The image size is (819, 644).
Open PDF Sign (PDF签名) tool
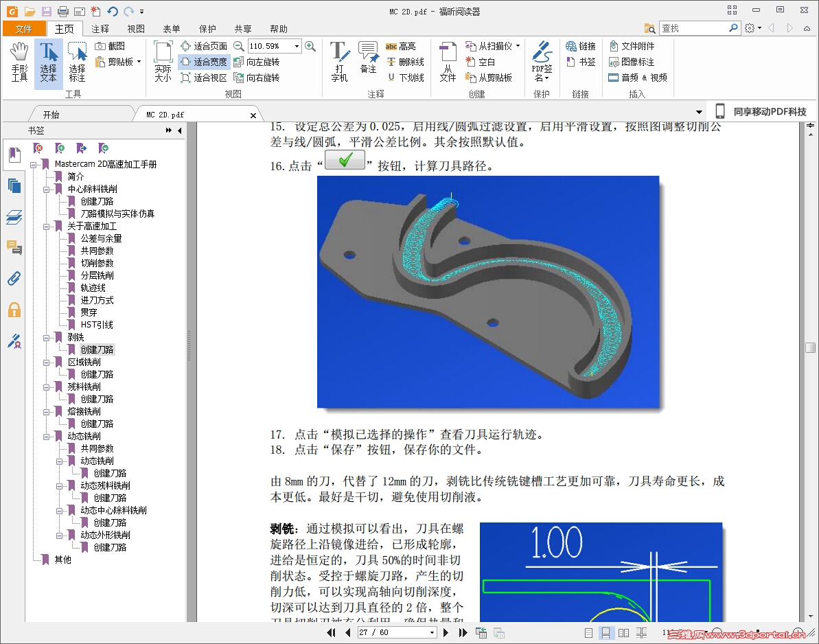pos(542,62)
